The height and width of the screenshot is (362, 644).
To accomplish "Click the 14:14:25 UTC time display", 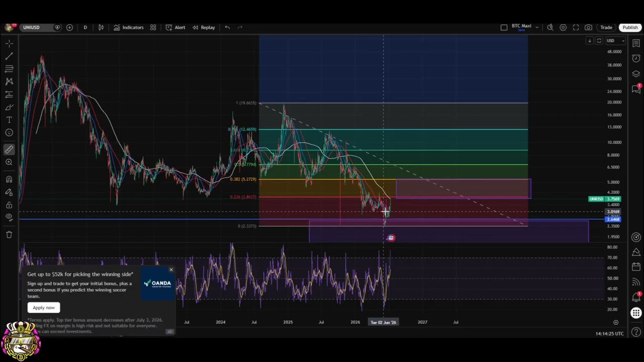I will [x=609, y=333].
